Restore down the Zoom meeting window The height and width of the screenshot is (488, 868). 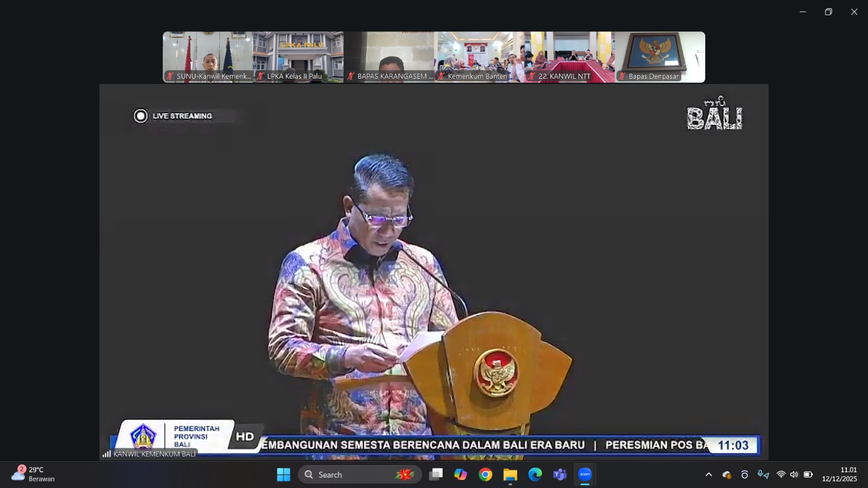tap(828, 12)
